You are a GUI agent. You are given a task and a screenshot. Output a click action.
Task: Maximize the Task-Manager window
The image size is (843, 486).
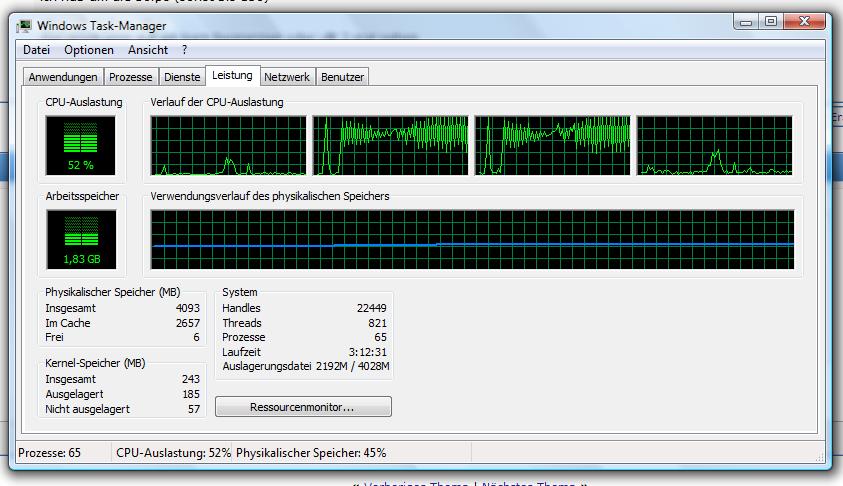[x=771, y=22]
